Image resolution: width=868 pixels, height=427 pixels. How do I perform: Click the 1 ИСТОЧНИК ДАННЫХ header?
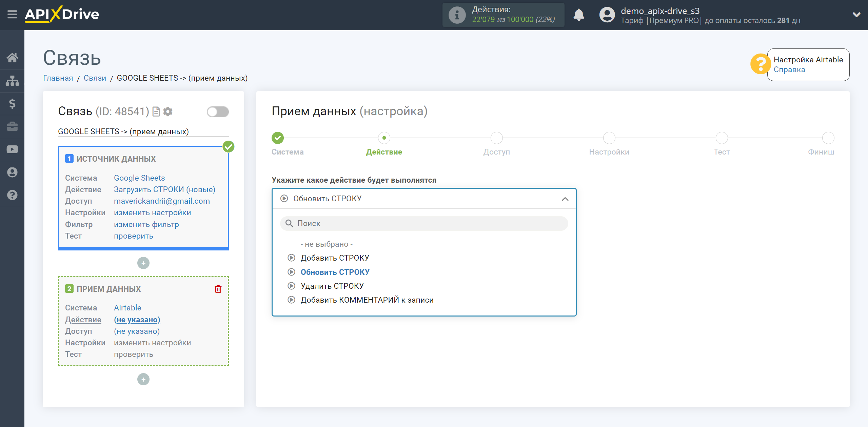tap(110, 159)
